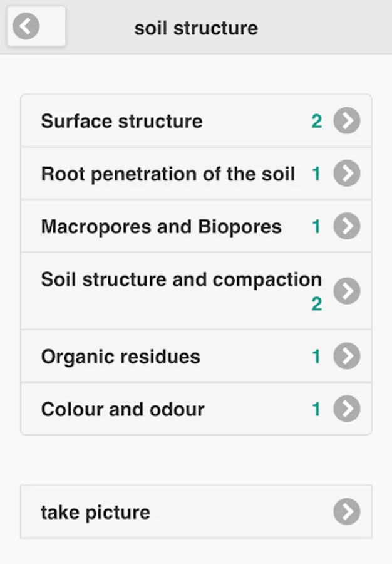Tap the back arrow icon in header
This screenshot has width=392, height=564.
[26, 27]
